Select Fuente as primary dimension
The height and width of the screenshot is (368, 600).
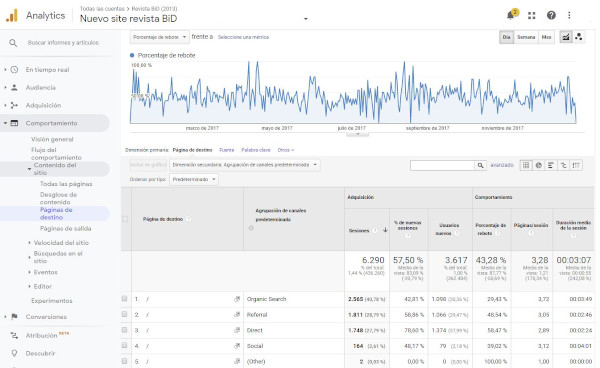click(x=227, y=150)
